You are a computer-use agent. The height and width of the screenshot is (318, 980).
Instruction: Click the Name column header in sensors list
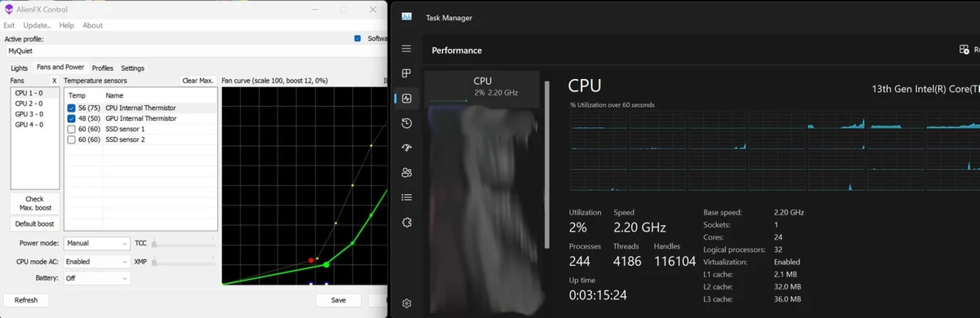tap(160, 95)
